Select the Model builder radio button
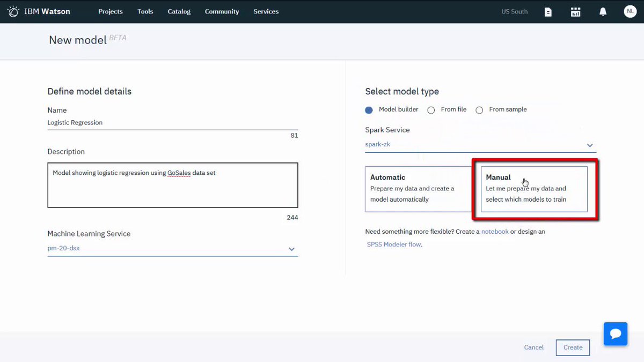Image resolution: width=644 pixels, height=362 pixels. 369,110
